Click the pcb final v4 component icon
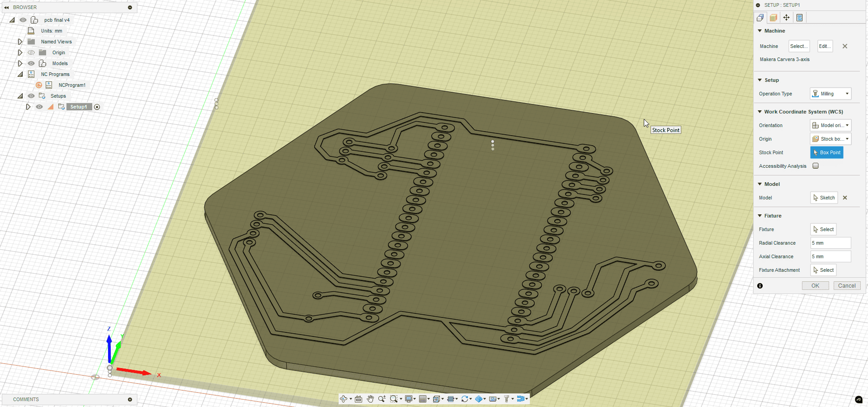Image resolution: width=868 pixels, height=407 pixels. click(34, 20)
